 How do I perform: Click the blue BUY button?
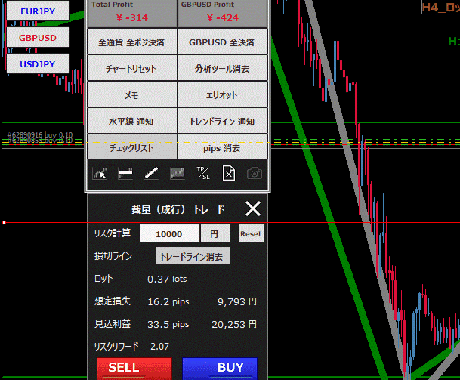pos(220,368)
